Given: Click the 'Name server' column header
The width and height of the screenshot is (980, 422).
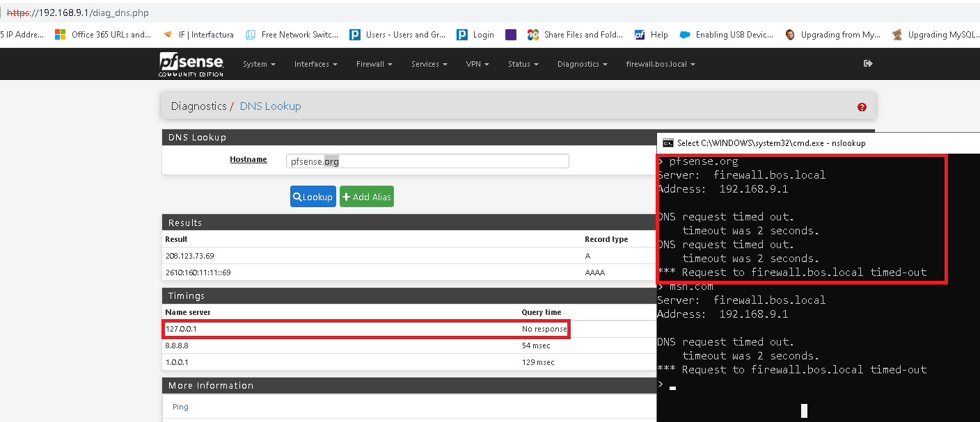Looking at the screenshot, I should 188,312.
